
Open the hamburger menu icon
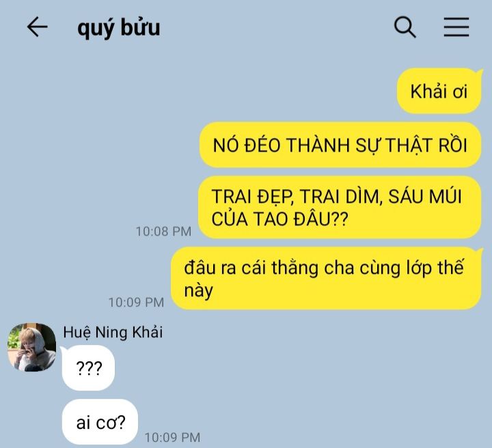click(x=456, y=27)
